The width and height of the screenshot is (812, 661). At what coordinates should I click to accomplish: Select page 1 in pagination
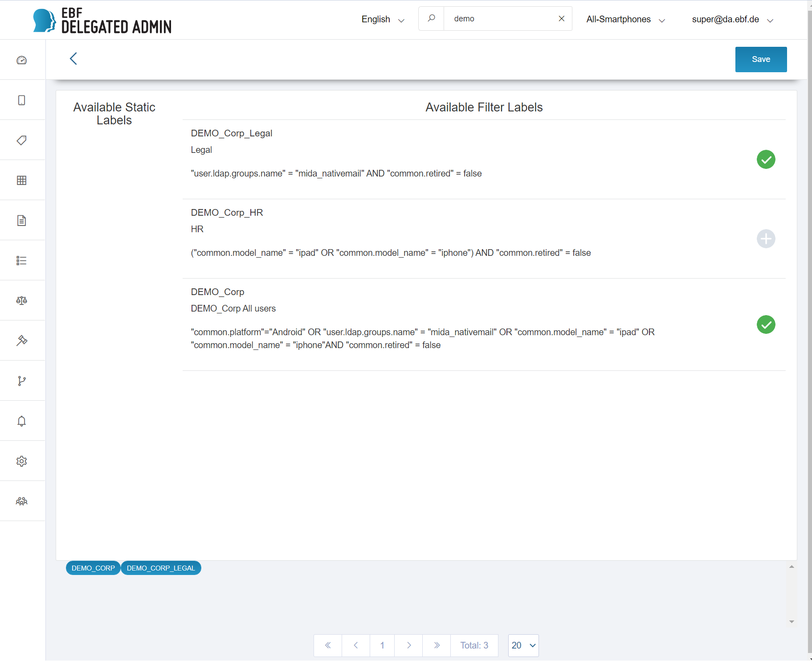point(382,645)
